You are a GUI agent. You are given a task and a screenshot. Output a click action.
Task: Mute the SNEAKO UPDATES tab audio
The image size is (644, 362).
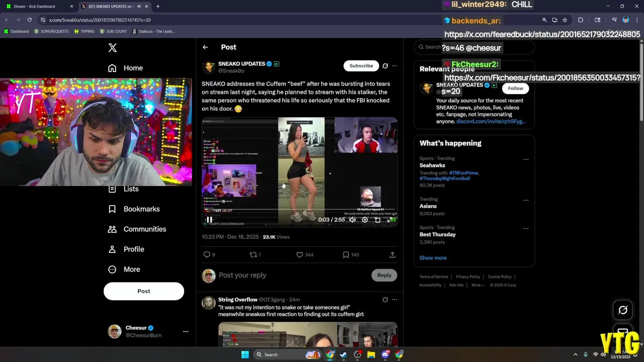point(139,7)
